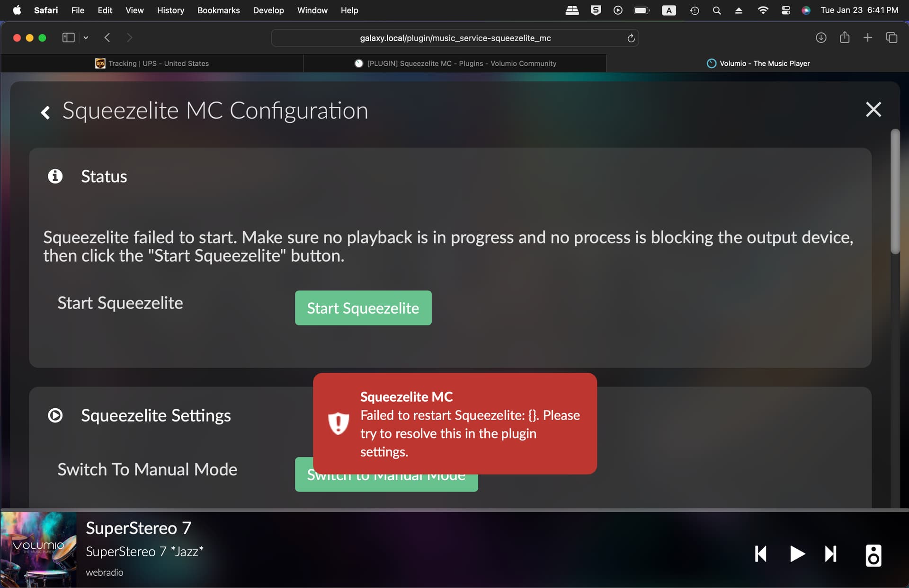This screenshot has width=909, height=588.
Task: Dismiss the Squeezelite MC error notification
Action: click(454, 423)
